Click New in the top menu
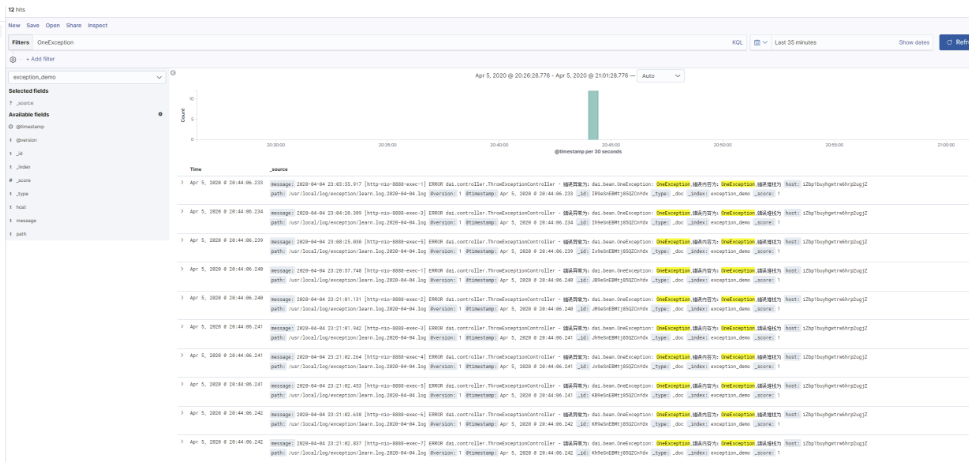The image size is (969, 473). [14, 25]
